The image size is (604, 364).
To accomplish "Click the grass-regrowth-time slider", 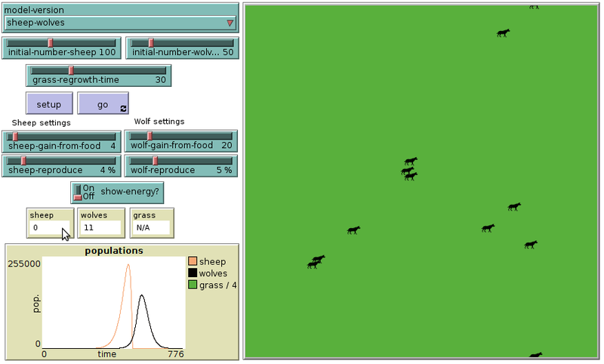I will point(98,75).
